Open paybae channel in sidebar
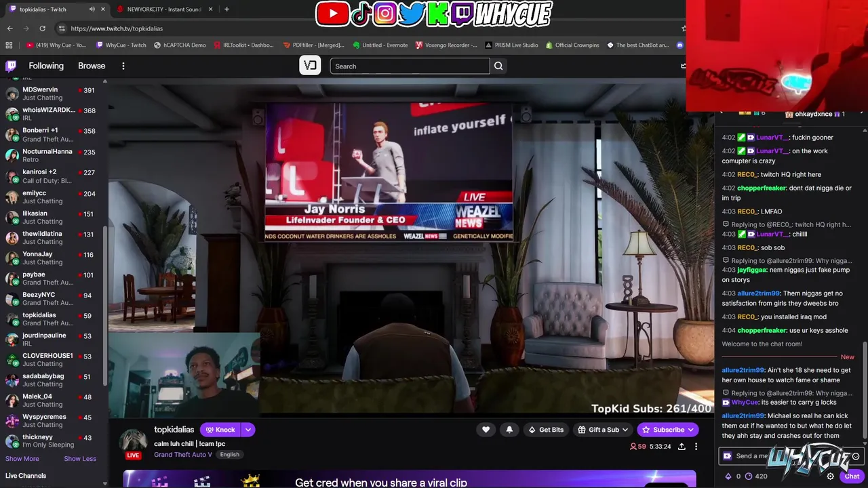 52,279
